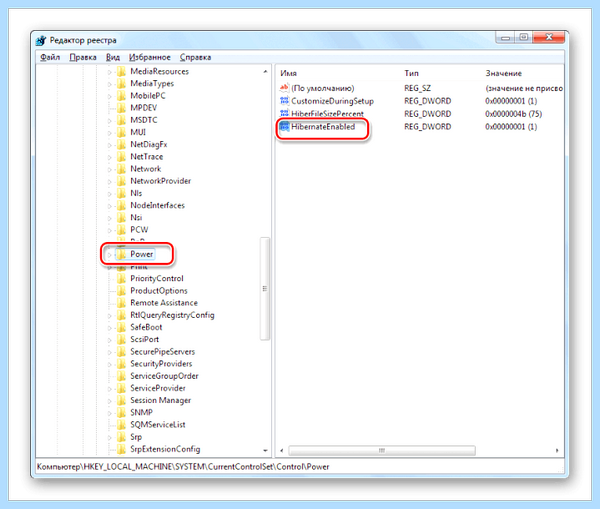Select the SQMServiceList key
The image size is (600, 509).
(158, 424)
